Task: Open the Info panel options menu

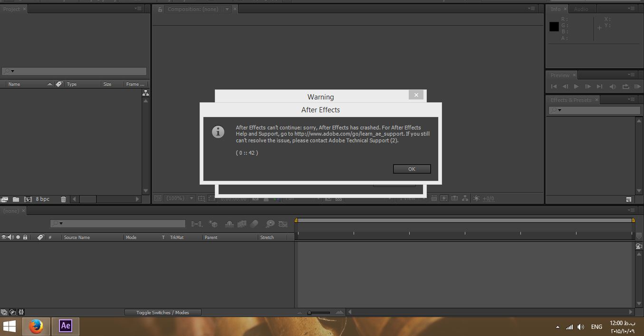Action: 631,9
